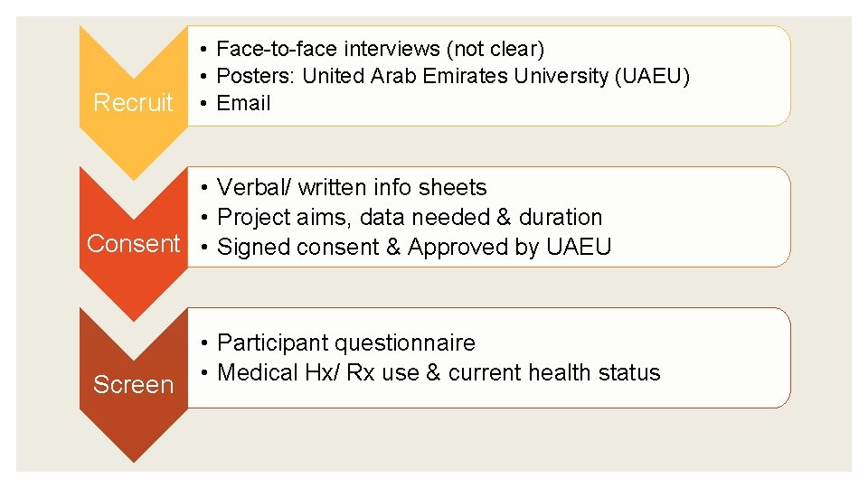Click the "Project aims, data needed & duration" line
868x488 pixels.
click(410, 218)
